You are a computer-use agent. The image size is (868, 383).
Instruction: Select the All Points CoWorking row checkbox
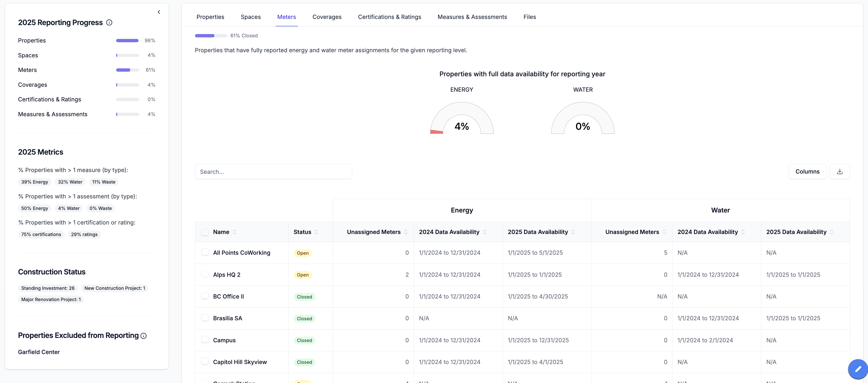point(205,252)
